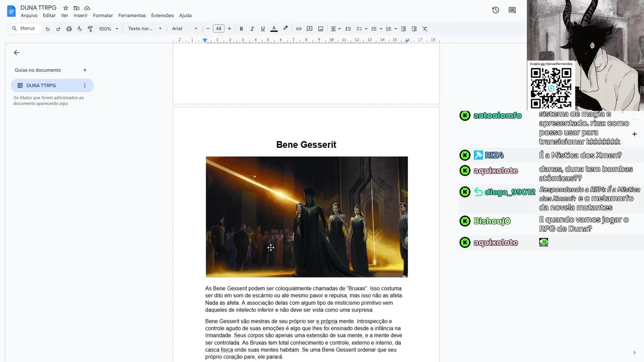Open the Extensões menu
Screen dimensions: 644x362
163,16
